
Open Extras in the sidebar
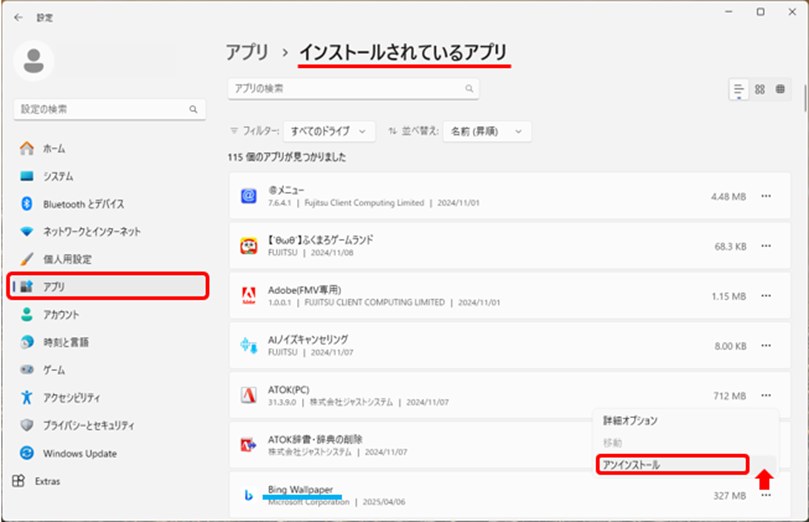(x=108, y=481)
